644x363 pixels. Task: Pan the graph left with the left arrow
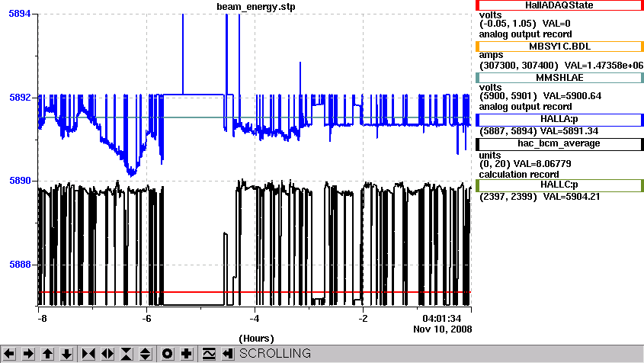point(9,354)
